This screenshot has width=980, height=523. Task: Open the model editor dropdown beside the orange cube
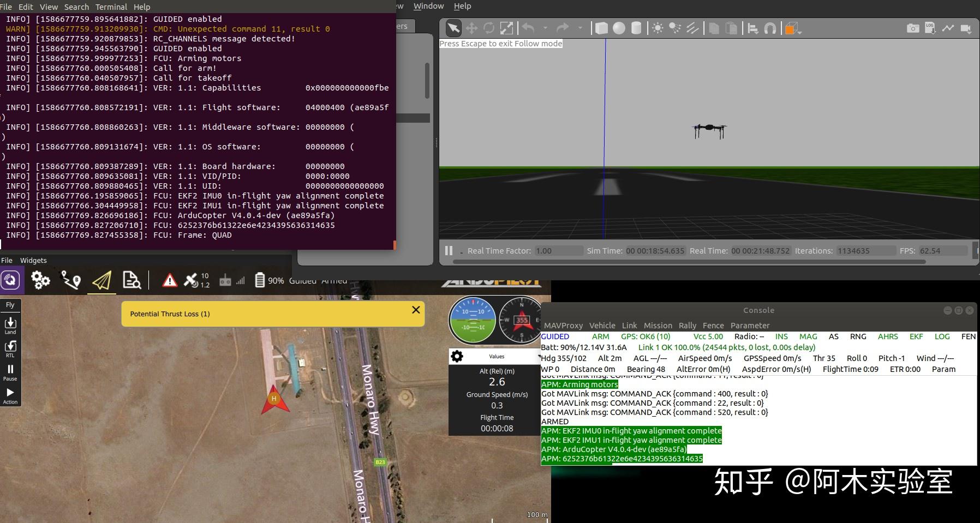coord(798,33)
